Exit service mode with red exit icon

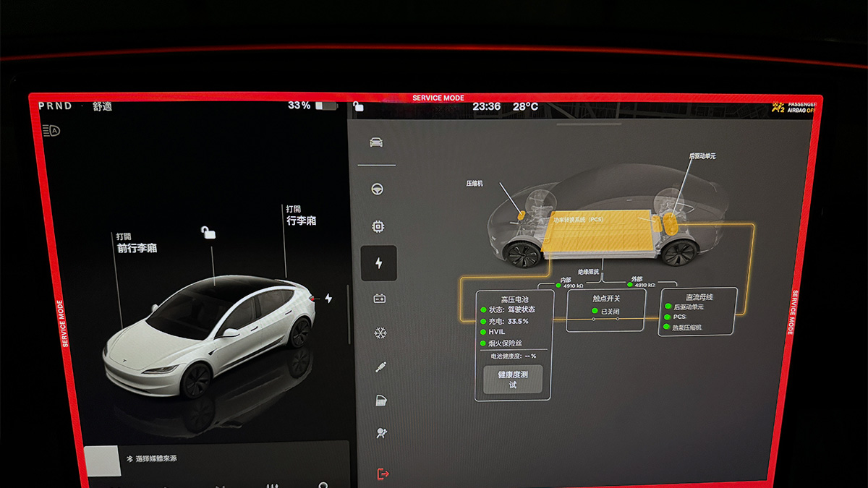(x=383, y=474)
